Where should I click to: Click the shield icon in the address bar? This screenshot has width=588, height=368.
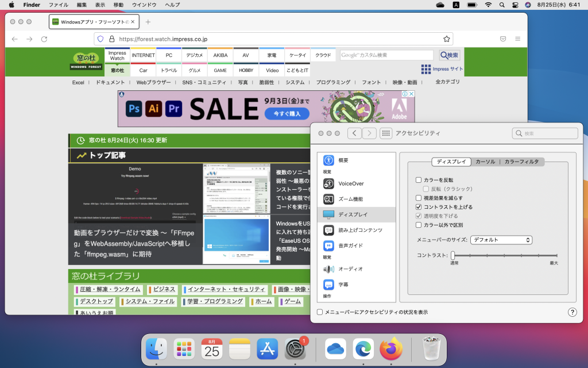(102, 38)
